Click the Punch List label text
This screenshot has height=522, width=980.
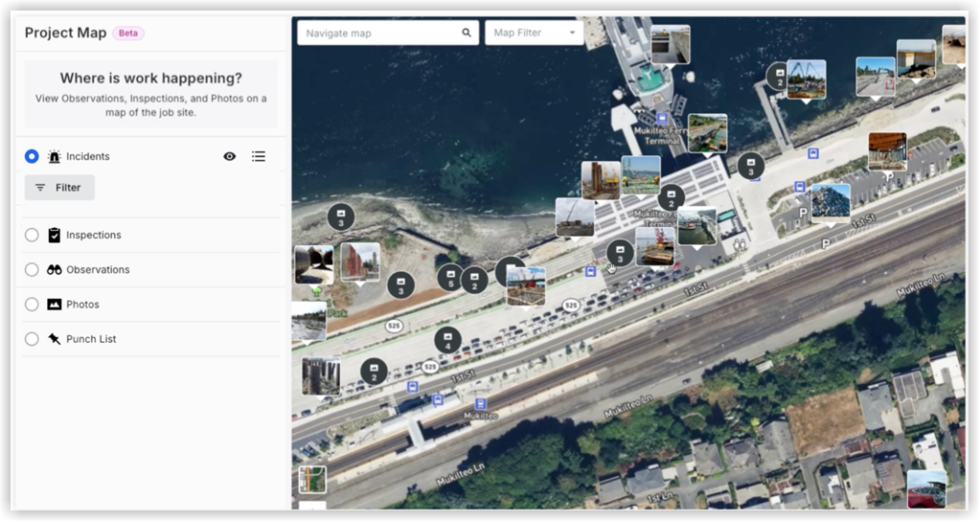point(91,339)
